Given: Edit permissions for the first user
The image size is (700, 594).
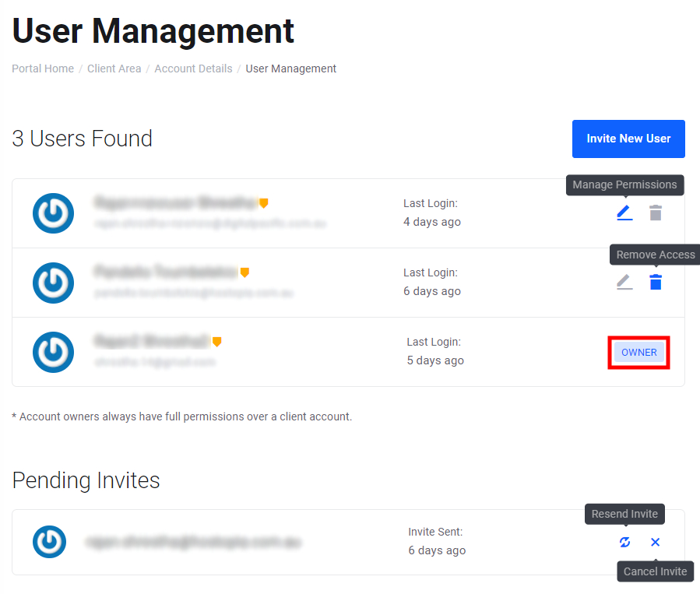Looking at the screenshot, I should tap(624, 213).
